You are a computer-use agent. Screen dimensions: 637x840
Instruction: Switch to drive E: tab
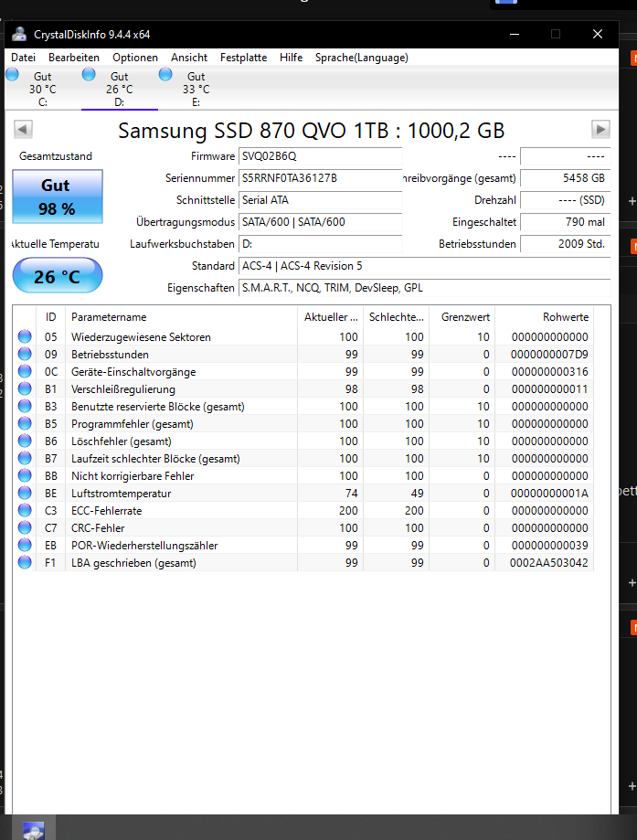point(196,89)
